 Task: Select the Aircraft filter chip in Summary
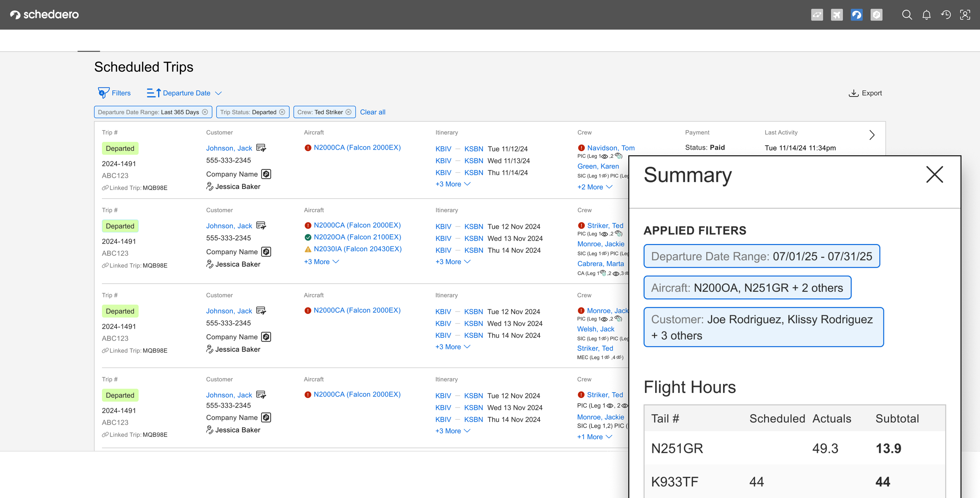point(747,288)
